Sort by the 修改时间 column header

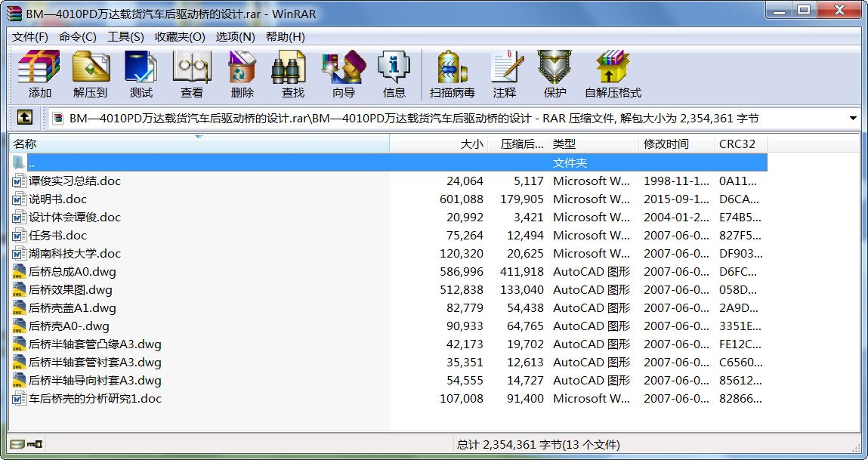click(676, 144)
